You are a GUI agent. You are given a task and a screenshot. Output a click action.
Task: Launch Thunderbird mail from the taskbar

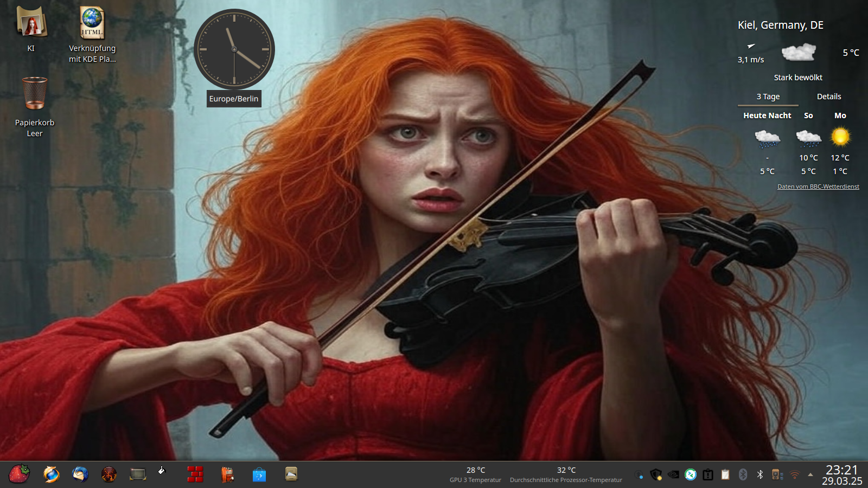click(x=80, y=474)
